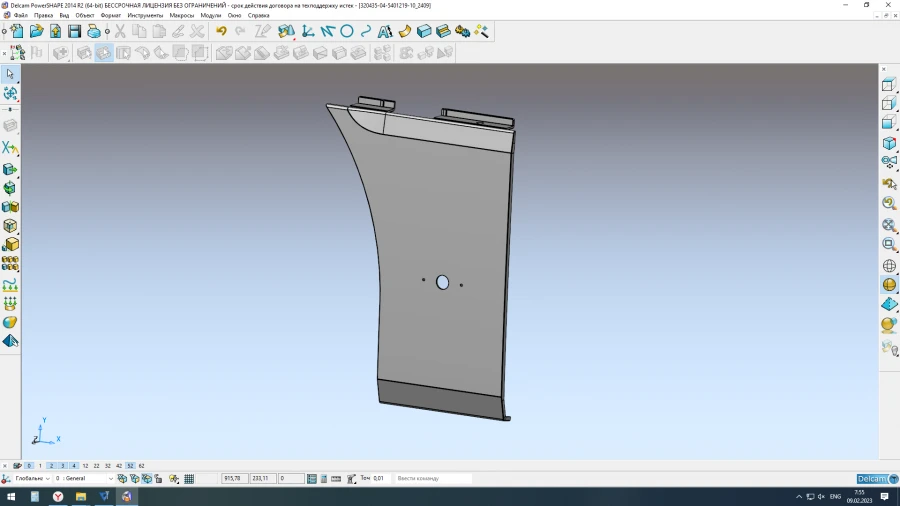Toggle shaded view sphere icon
The image size is (900, 506).
click(889, 285)
